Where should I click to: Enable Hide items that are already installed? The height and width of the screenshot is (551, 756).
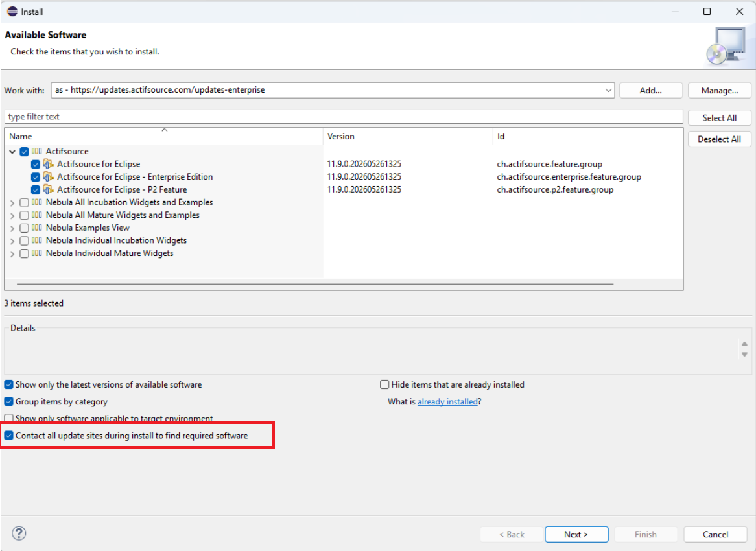(384, 384)
